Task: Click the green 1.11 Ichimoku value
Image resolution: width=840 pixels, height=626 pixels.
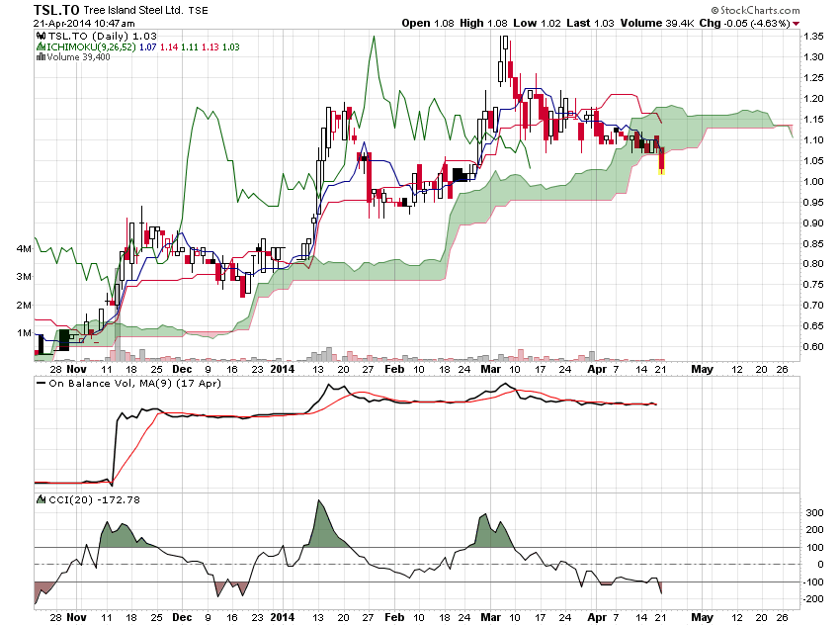Action: (x=189, y=46)
